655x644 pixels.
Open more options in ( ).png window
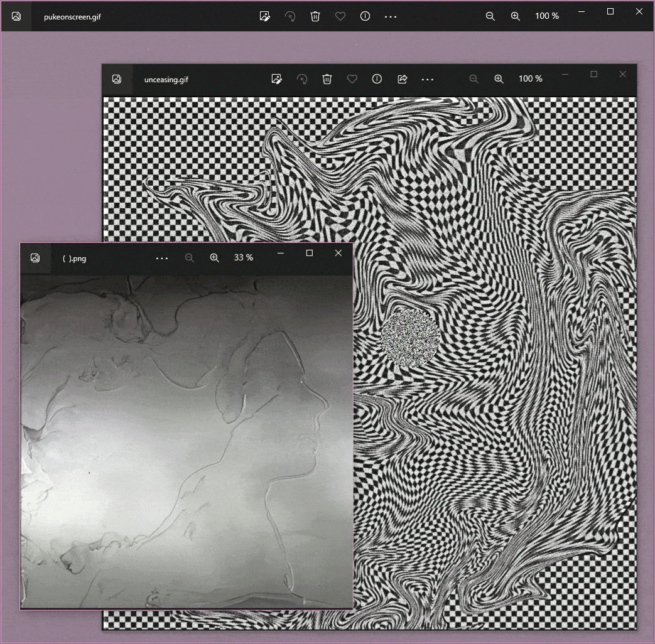(161, 258)
